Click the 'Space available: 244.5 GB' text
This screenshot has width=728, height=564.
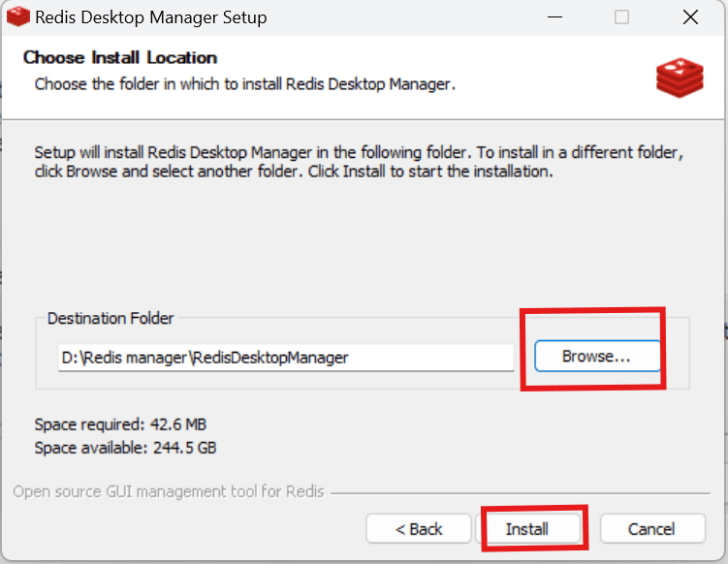[x=125, y=448]
